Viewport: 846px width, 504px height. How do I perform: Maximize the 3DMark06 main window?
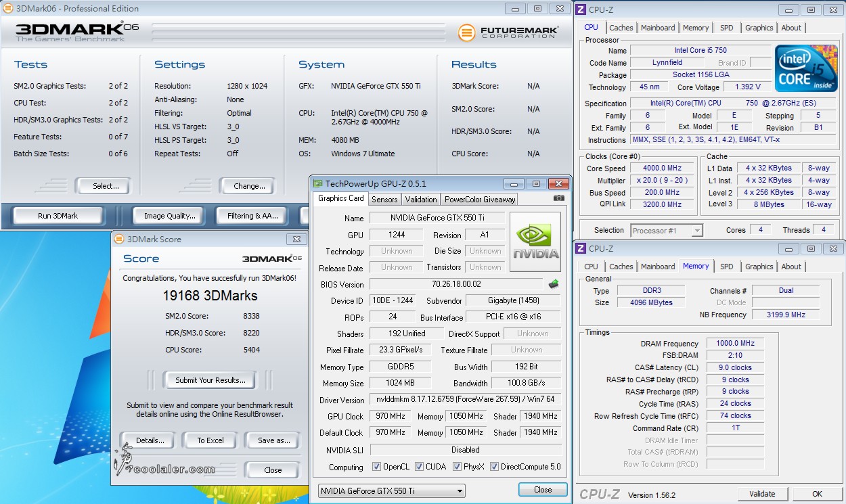click(537, 9)
